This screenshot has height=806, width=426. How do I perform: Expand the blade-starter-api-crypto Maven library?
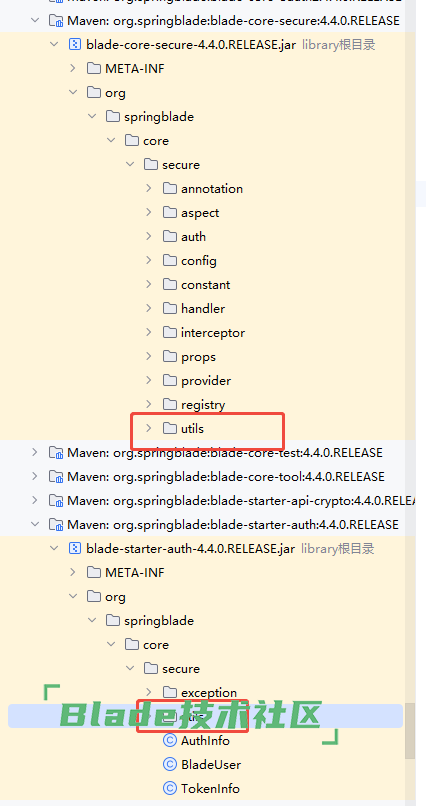35,500
